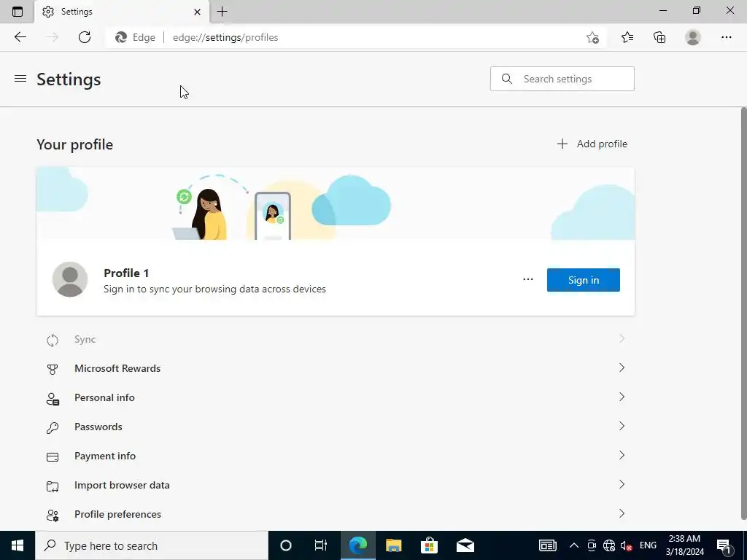Expand Microsoft Rewards with right chevron
Screen dimensions: 747x560
pos(622,367)
